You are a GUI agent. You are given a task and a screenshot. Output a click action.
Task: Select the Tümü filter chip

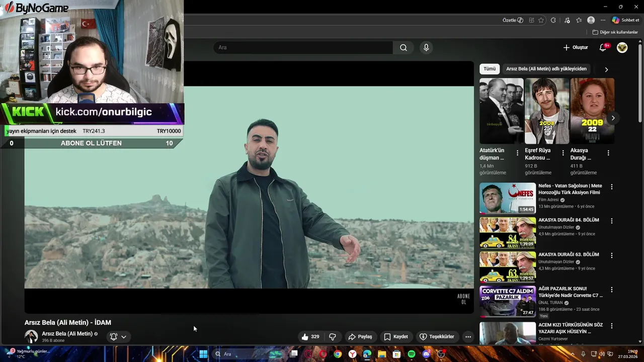(x=490, y=69)
